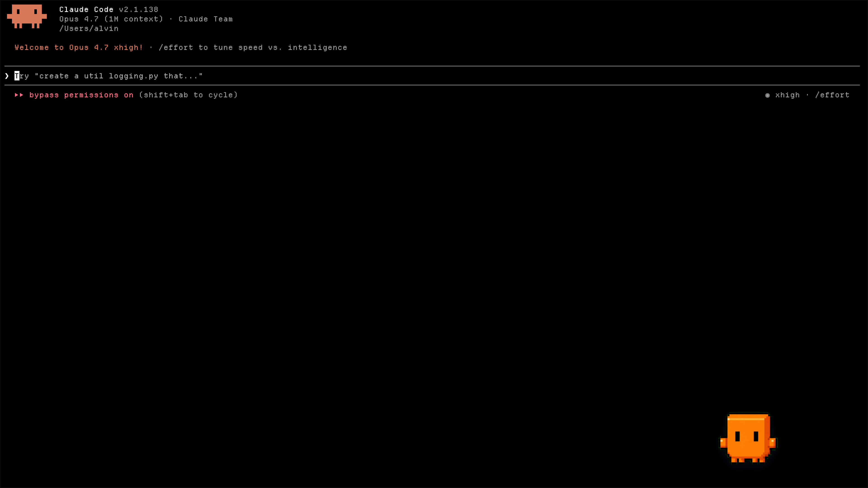This screenshot has width=868, height=488.
Task: Click "/effort to tune speed vs. intelligence" tip
Action: click(253, 47)
